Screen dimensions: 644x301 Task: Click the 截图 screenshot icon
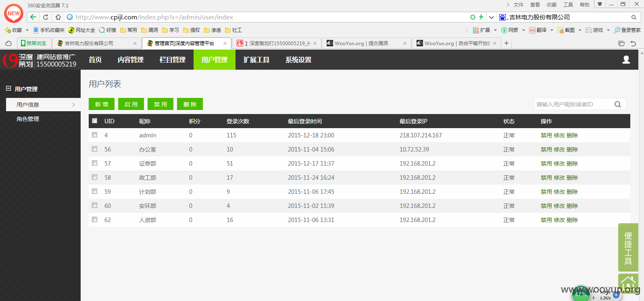click(x=561, y=30)
